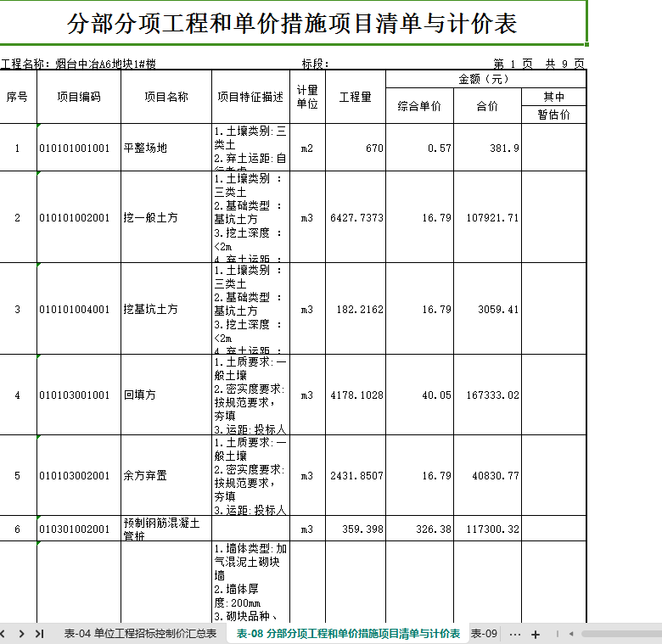Select header cell 项目编码
Screen dimensions: 662x644
pyautogui.click(x=79, y=97)
